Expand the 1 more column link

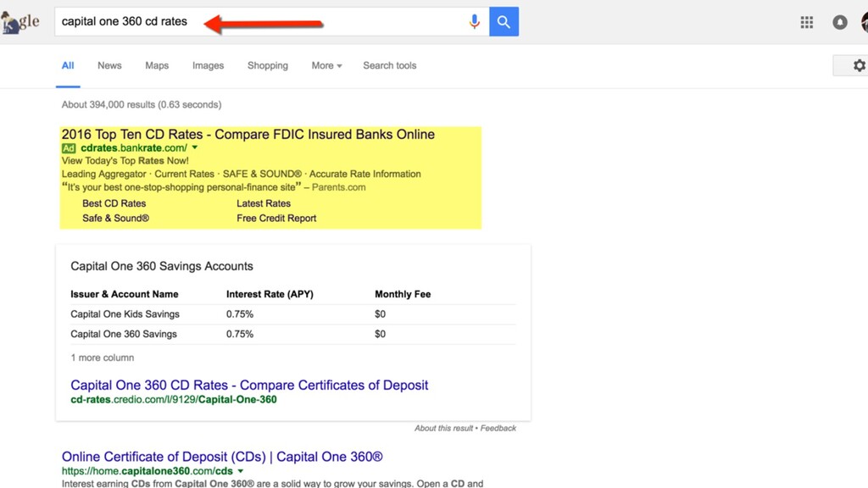tap(102, 358)
